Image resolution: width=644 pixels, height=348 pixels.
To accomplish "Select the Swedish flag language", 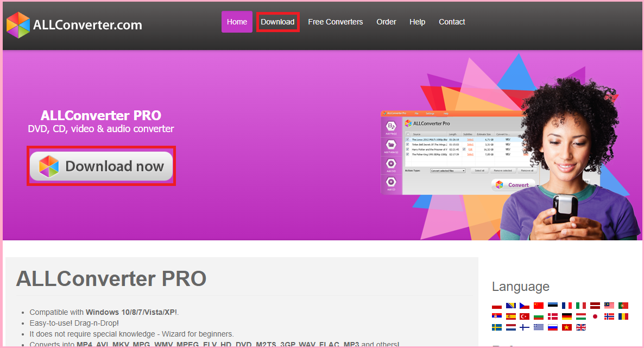I will 497,327.
